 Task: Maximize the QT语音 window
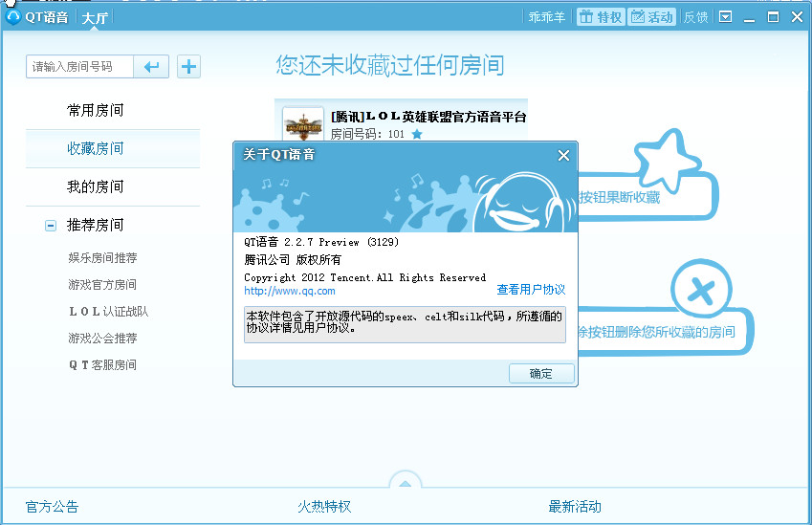(x=773, y=17)
